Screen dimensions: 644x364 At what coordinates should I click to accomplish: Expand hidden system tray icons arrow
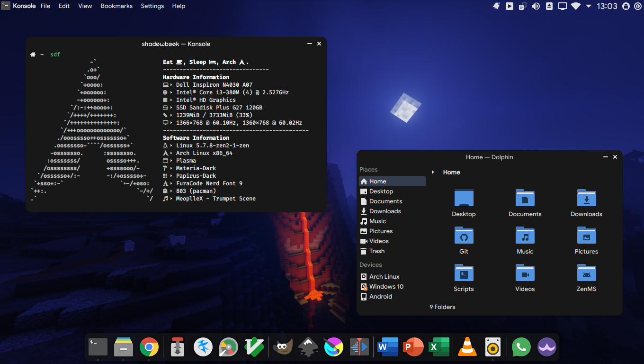(589, 6)
